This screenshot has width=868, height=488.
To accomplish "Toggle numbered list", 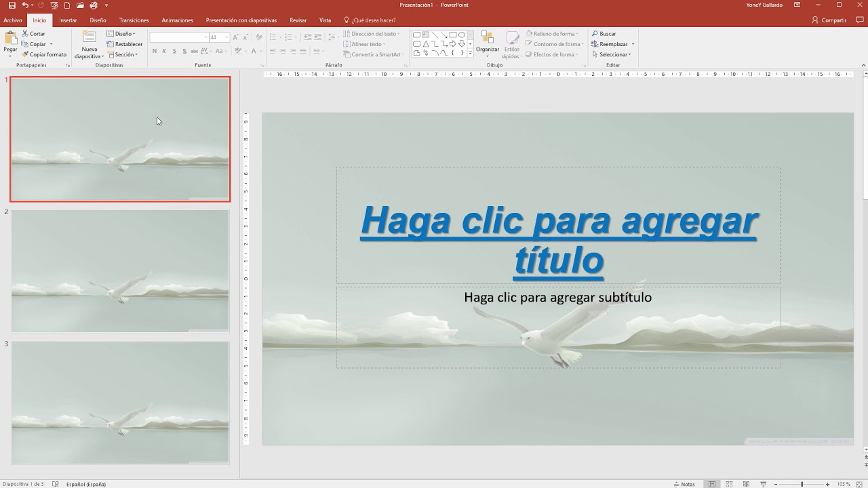I will tap(289, 37).
